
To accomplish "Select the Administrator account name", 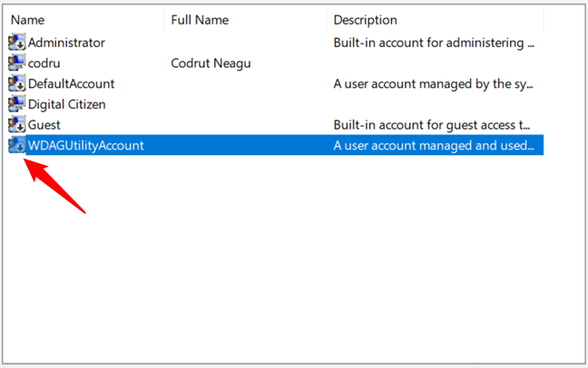I will pyautogui.click(x=66, y=43).
